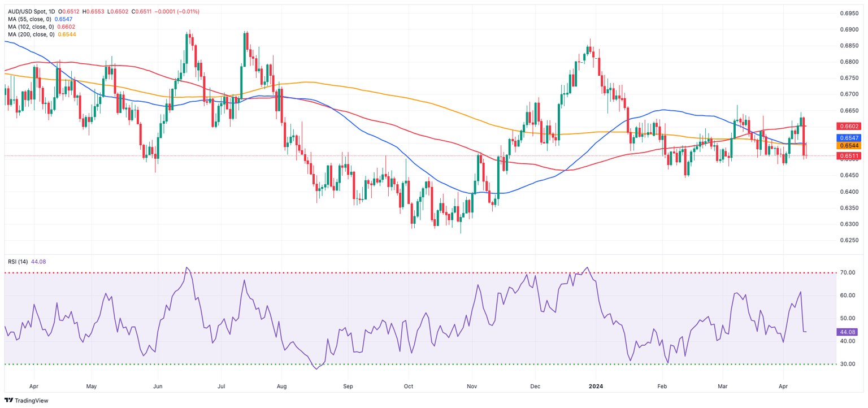
Task: Click the Jun time axis label
Action: (x=158, y=387)
